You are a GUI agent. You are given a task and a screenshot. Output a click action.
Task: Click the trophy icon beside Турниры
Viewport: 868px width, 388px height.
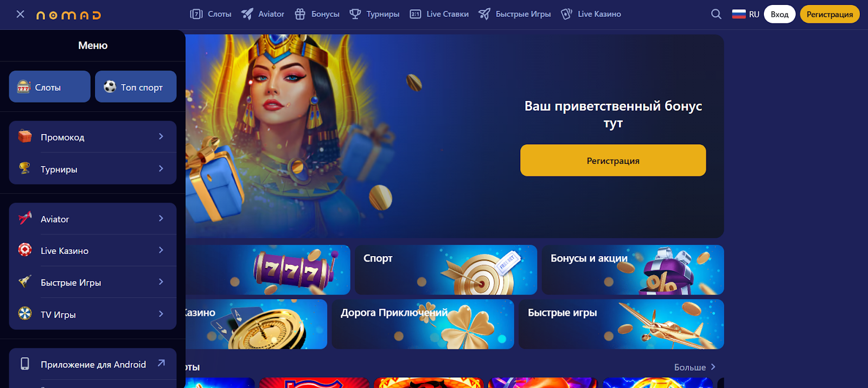[25, 168]
